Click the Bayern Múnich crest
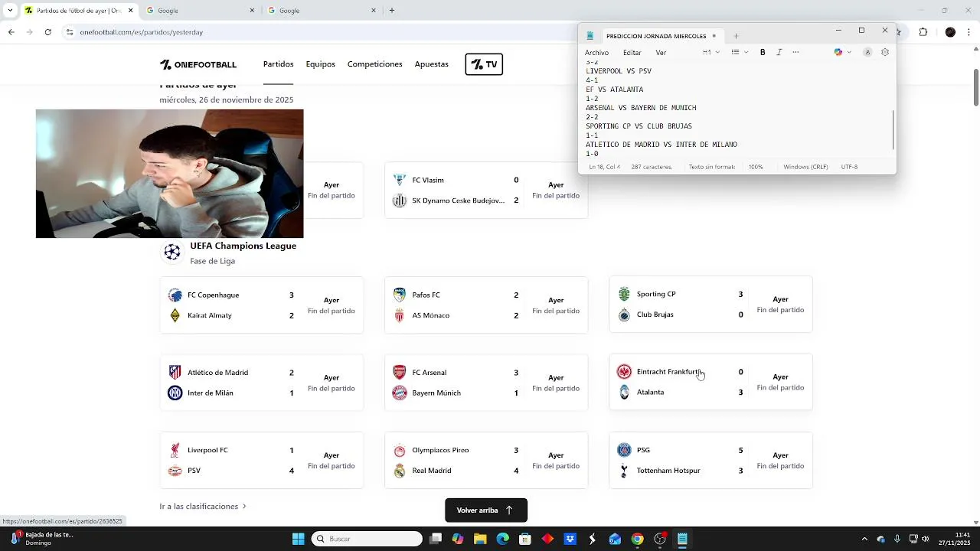980x551 pixels. pos(399,393)
